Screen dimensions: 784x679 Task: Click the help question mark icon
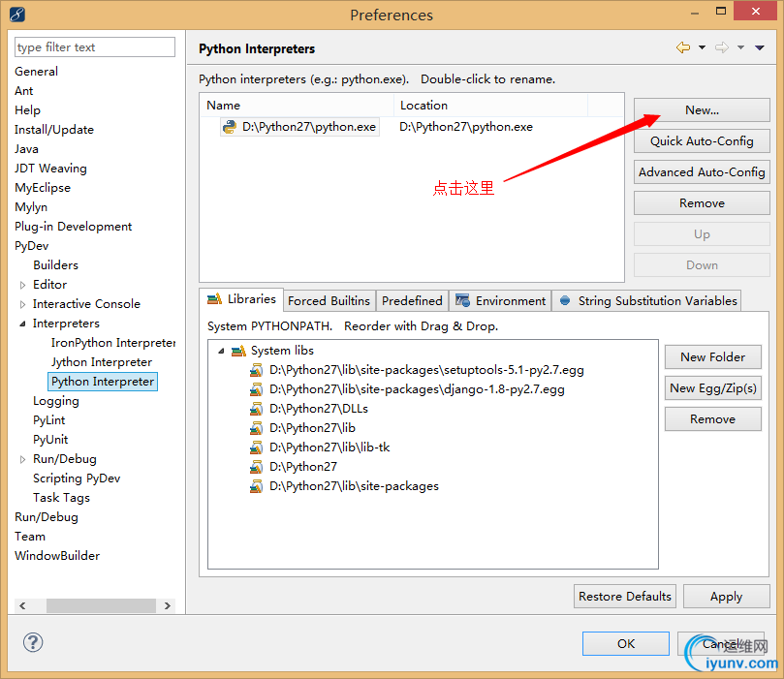(33, 642)
